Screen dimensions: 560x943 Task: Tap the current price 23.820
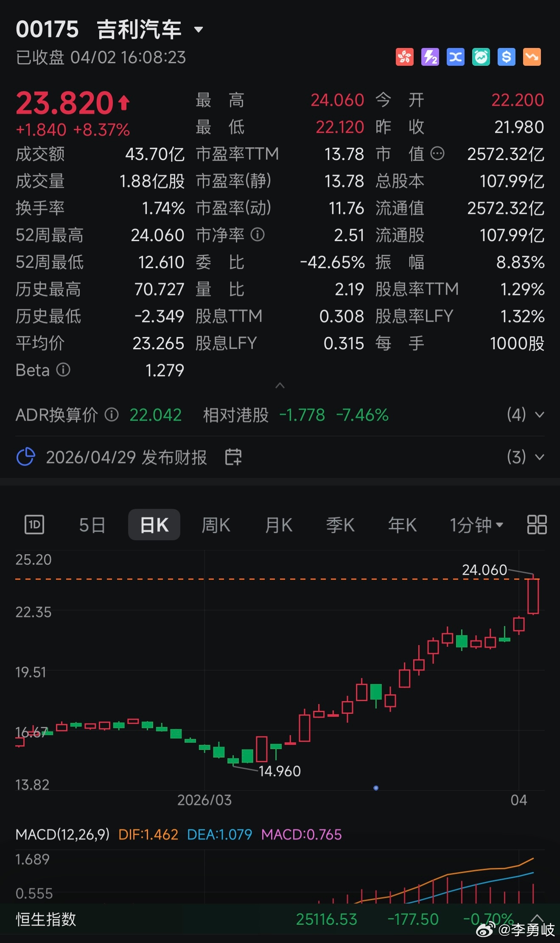click(65, 103)
